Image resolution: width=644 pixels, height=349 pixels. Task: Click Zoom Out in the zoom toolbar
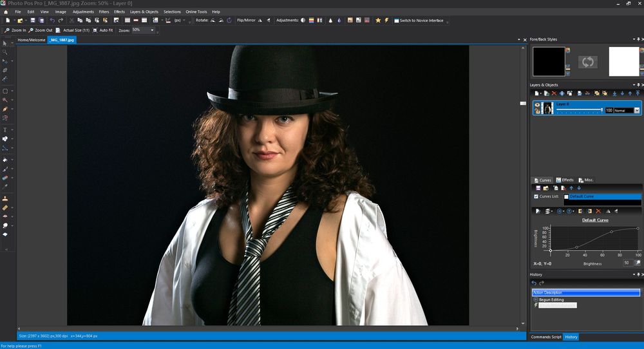pyautogui.click(x=40, y=30)
